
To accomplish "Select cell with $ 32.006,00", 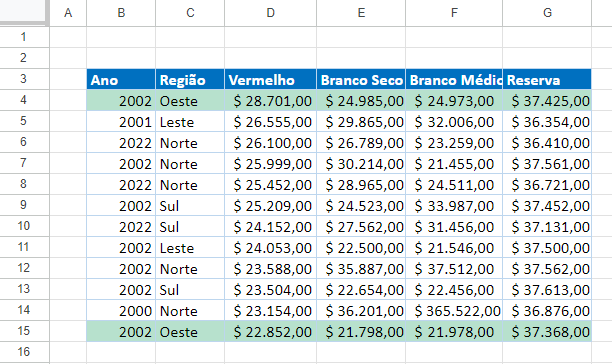I will [454, 122].
